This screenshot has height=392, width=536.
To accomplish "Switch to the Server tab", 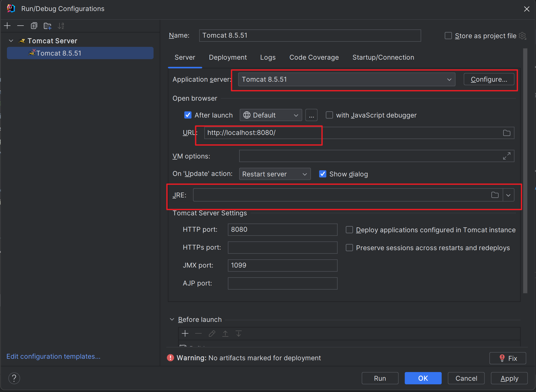I will pos(185,57).
